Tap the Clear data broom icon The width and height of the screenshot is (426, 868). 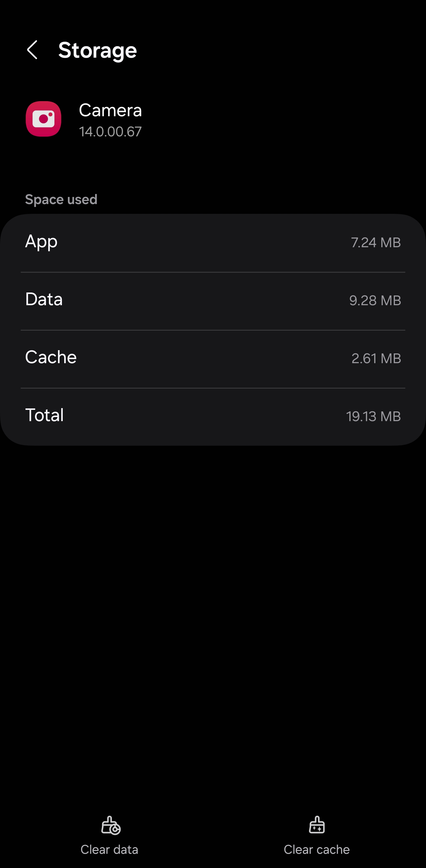tap(110, 825)
